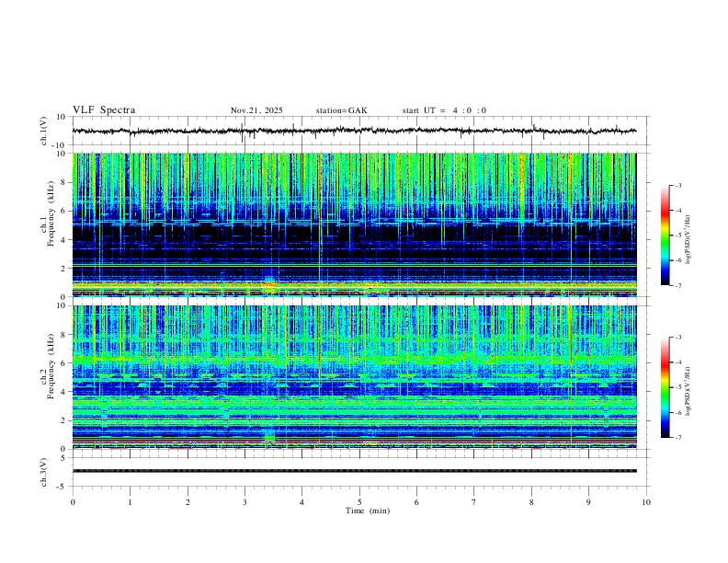Viewport: 728px width, 563px height.
Task: Click the ch.3 black signal trace
Action: (354, 471)
